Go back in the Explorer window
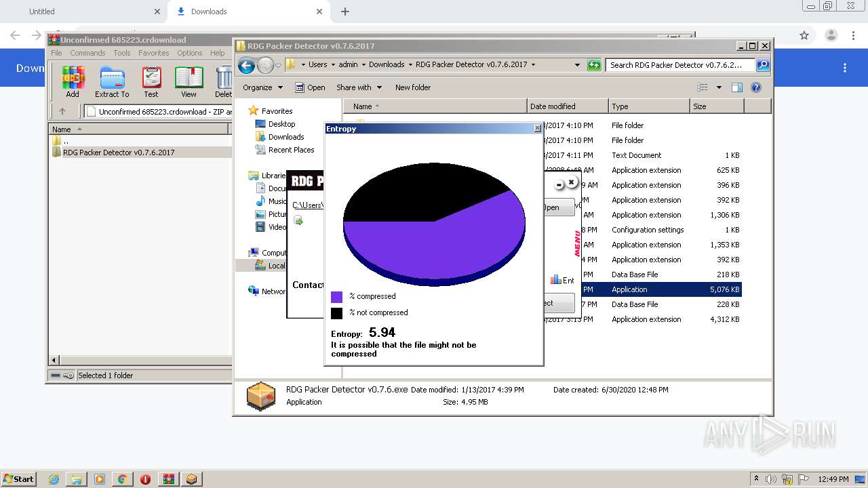This screenshot has width=868, height=488. tap(247, 65)
